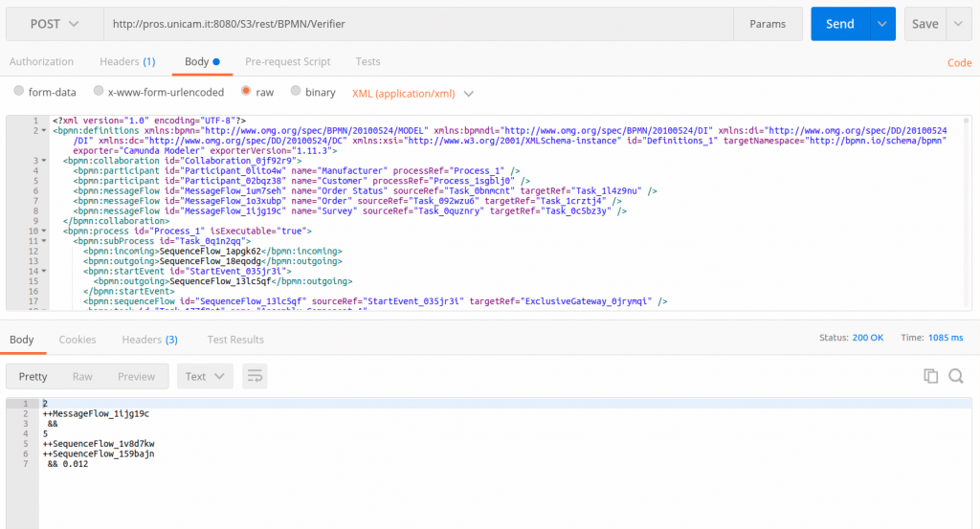Open the Test Results tab
Screen dimensions: 980x529
(x=235, y=340)
